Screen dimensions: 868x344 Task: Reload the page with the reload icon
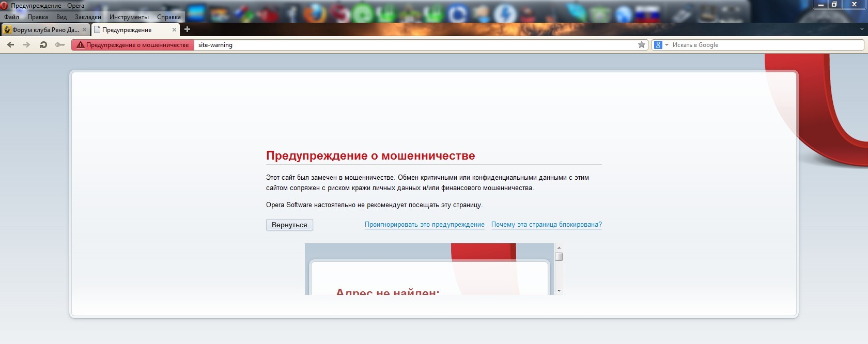click(43, 45)
